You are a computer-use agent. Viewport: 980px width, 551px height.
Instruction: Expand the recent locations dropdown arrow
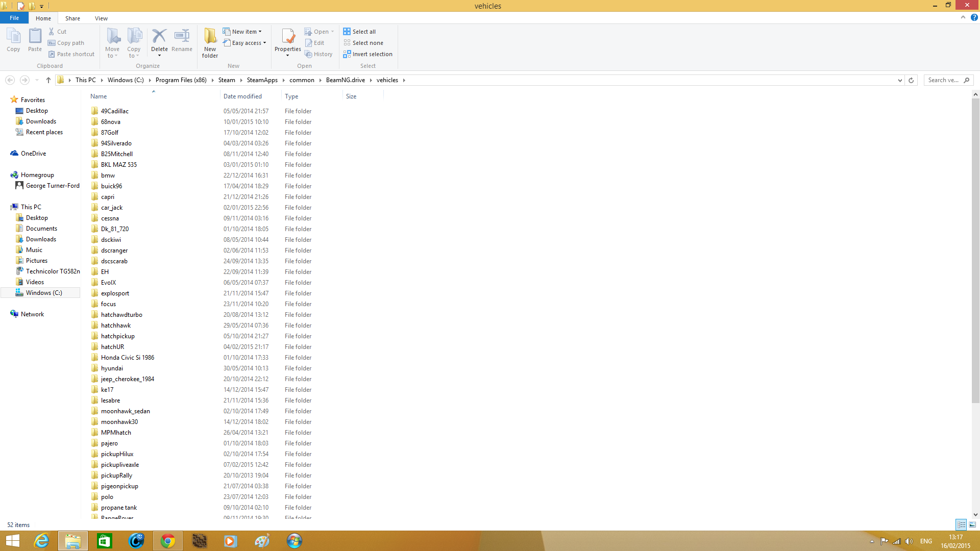click(x=37, y=80)
